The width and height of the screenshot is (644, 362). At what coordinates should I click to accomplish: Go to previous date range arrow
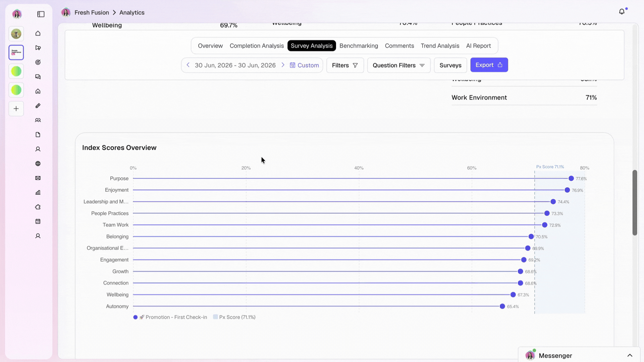click(188, 65)
